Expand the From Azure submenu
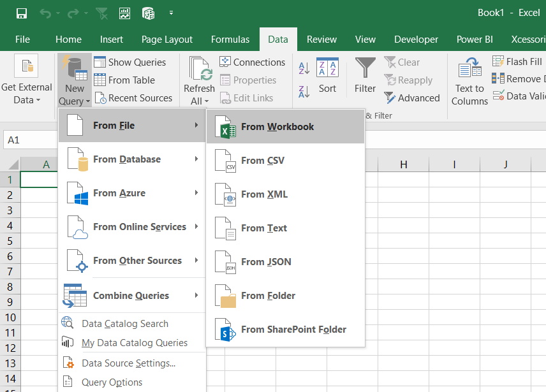 point(132,192)
